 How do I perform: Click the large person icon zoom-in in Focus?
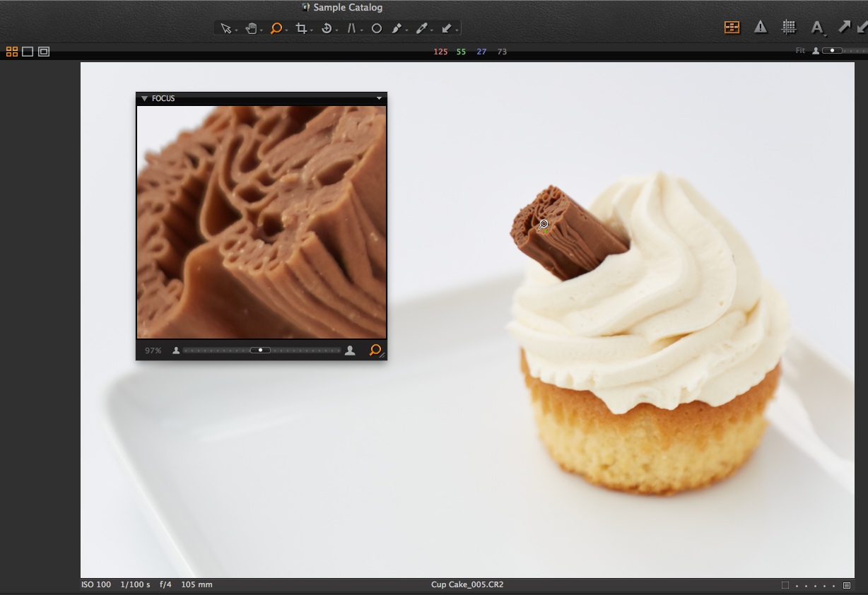(x=350, y=350)
